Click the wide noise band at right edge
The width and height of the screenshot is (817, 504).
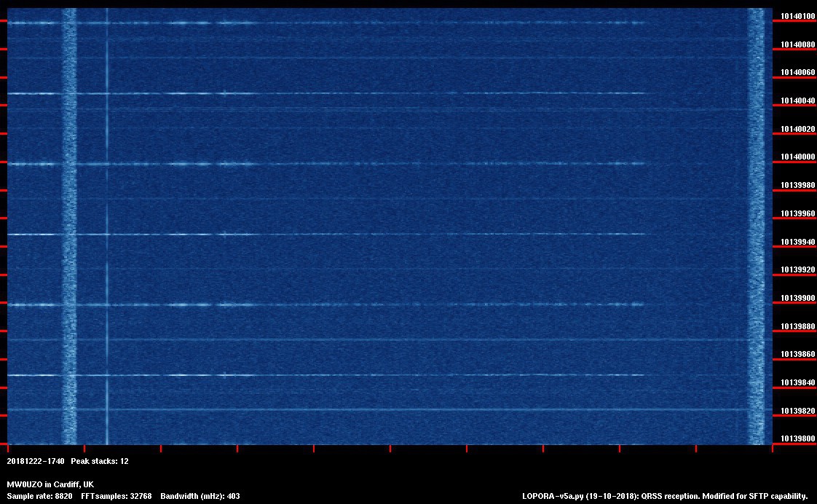[758, 218]
